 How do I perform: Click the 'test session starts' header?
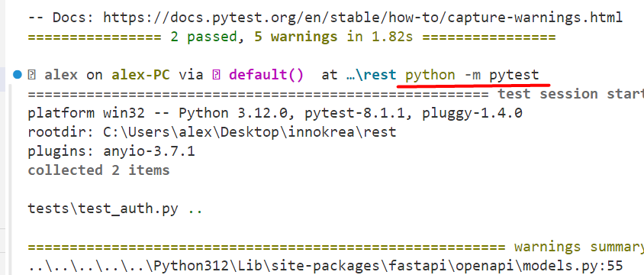[x=571, y=94]
